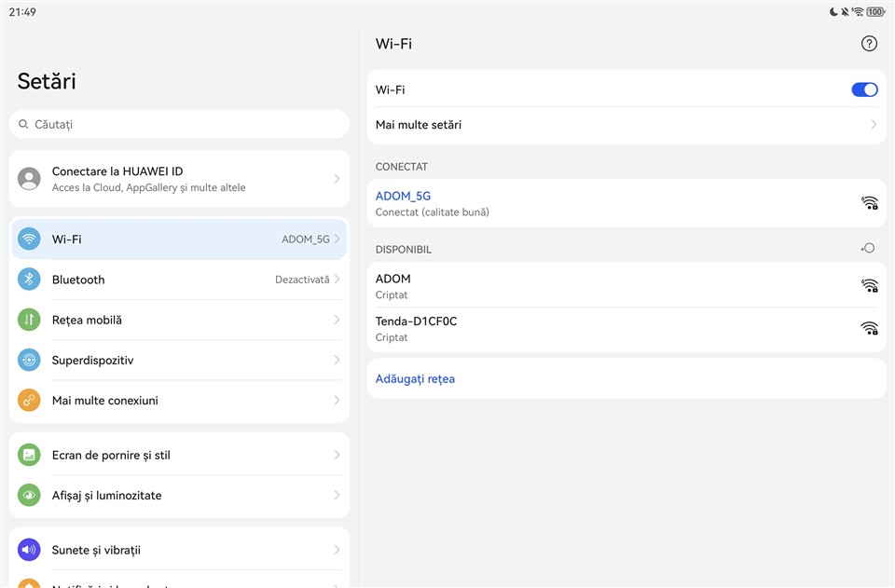
Task: Expand Mai multe setări chevron
Action: coord(874,125)
